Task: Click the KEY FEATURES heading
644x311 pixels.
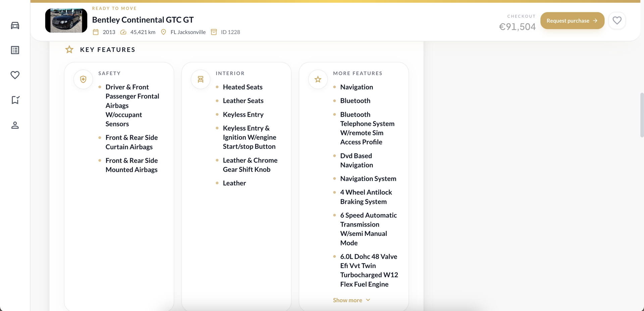Action: (108, 50)
